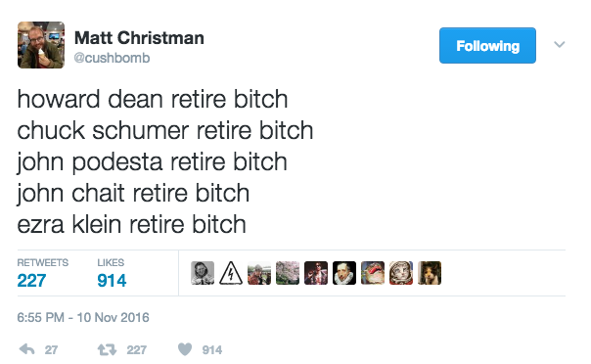View the 227 retweets list

(43, 272)
